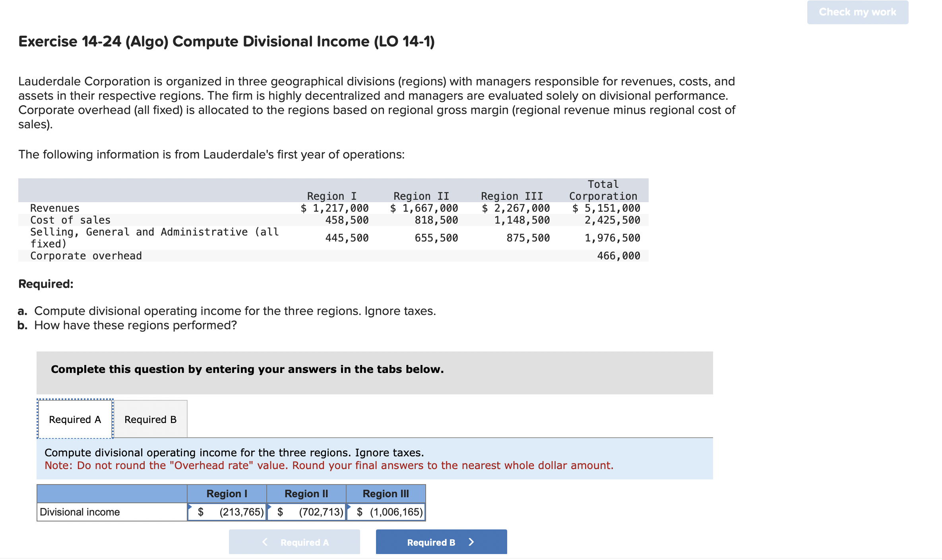The width and height of the screenshot is (942, 560).
Task: Click the Region III column header
Action: (385, 493)
